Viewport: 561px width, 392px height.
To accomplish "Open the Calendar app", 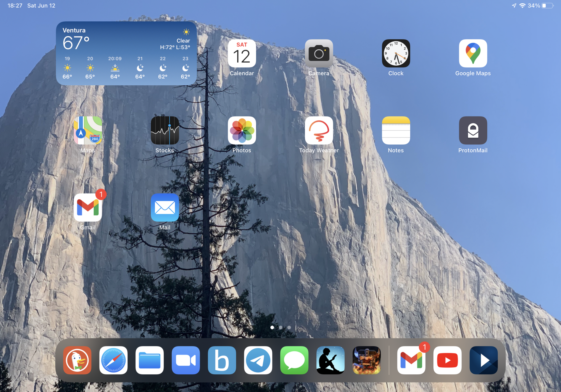I will (242, 53).
